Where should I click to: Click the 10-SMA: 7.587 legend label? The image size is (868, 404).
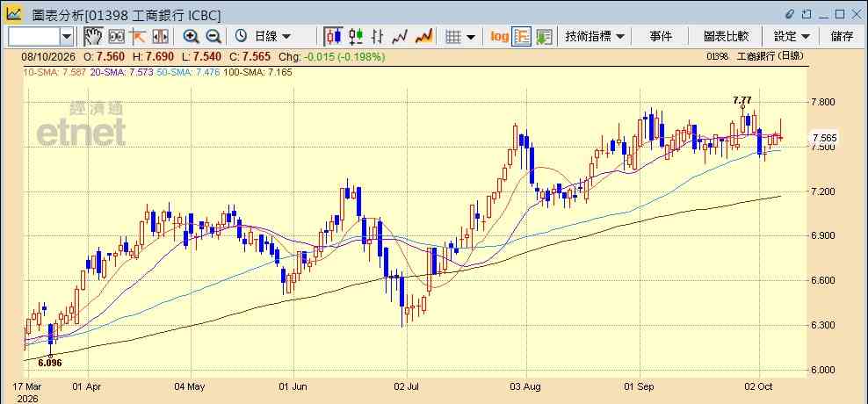(x=54, y=72)
